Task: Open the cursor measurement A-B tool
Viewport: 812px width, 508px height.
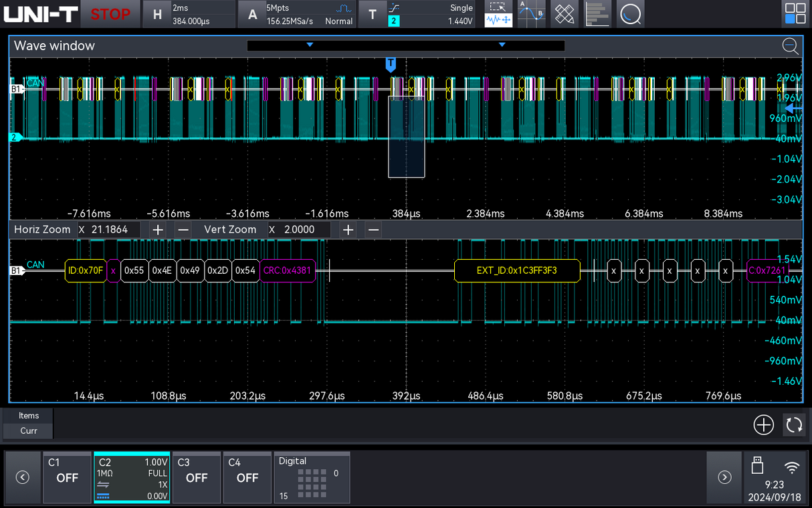Action: [531, 14]
